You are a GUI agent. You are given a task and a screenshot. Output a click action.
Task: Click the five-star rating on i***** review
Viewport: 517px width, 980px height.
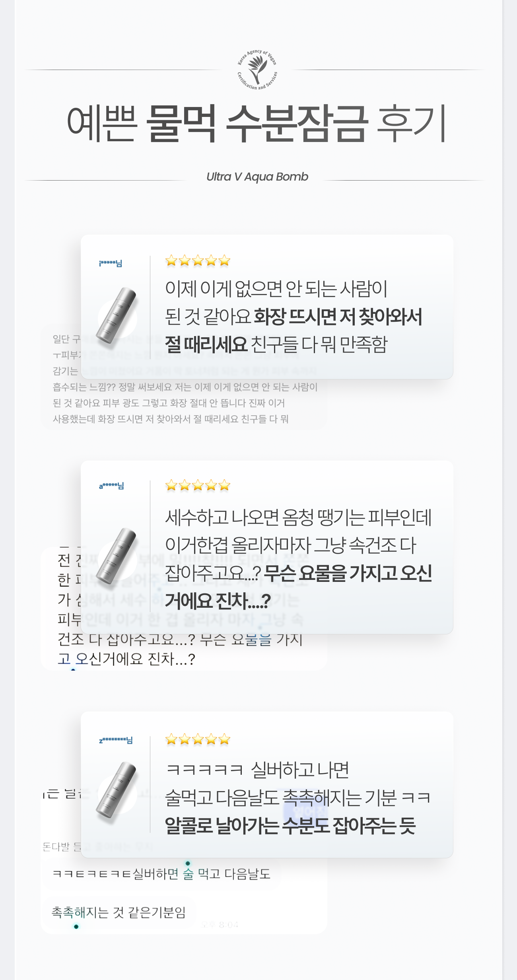[x=198, y=261]
